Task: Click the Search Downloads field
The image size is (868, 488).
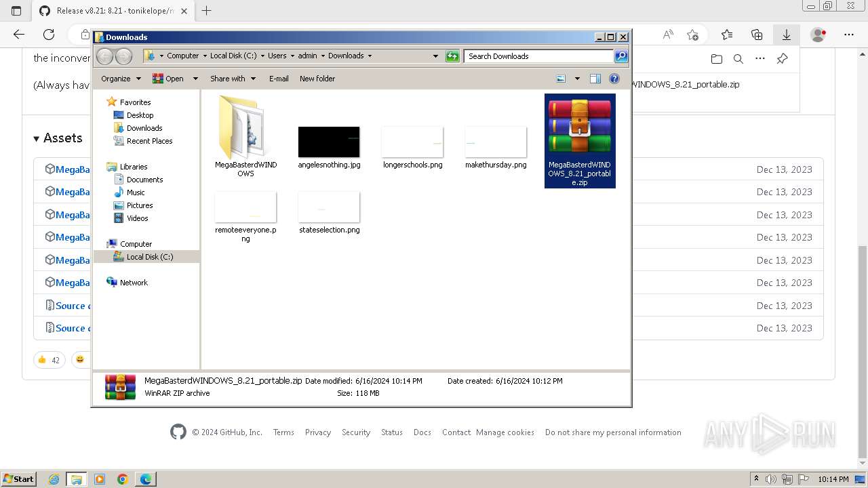Action: (539, 56)
